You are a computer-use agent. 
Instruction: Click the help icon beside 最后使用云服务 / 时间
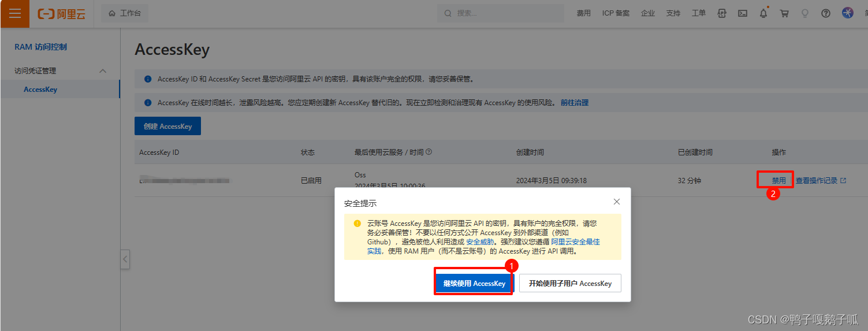pyautogui.click(x=429, y=152)
